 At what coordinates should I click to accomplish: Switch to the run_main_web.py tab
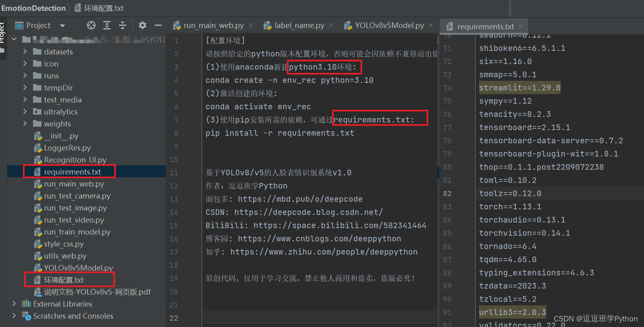pos(209,25)
